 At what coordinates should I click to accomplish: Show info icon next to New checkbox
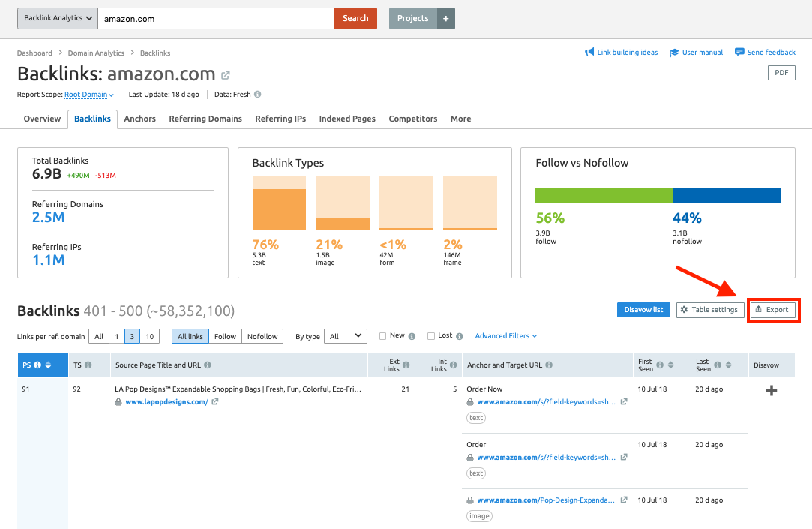click(x=412, y=336)
